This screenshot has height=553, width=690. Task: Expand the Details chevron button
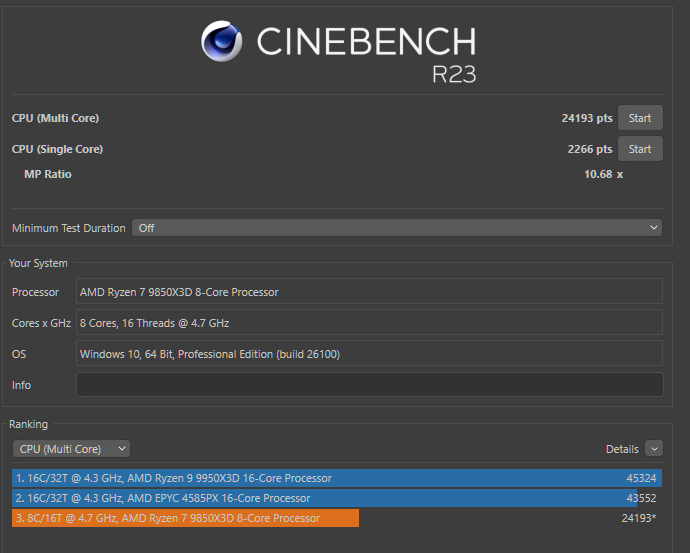[x=654, y=449]
